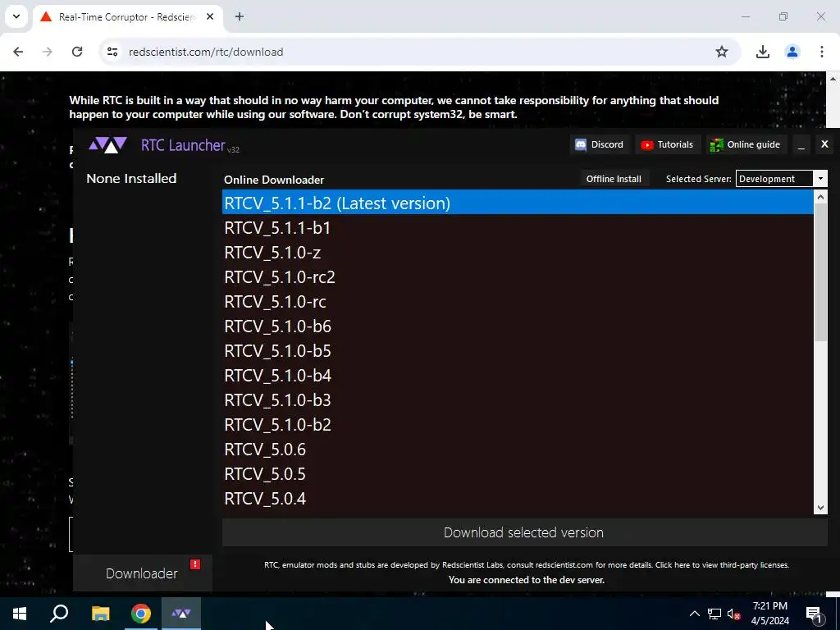
Task: Click the Chrome address bar URL
Action: (x=206, y=52)
